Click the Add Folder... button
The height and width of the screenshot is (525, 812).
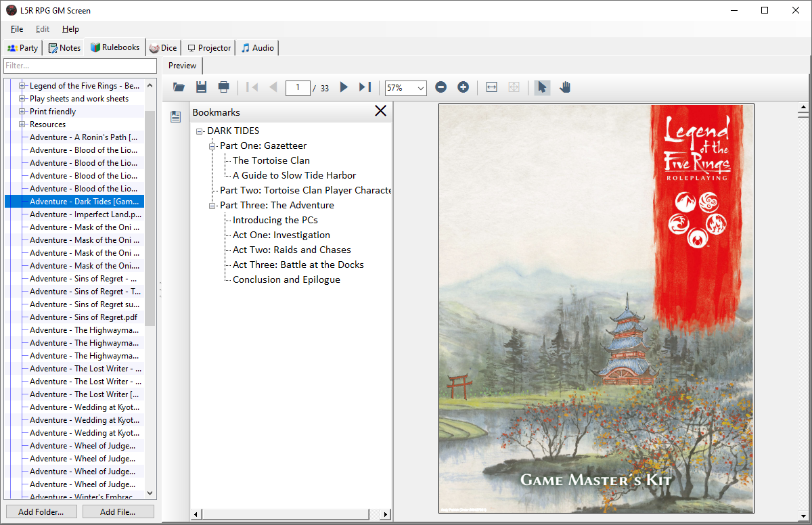click(41, 512)
